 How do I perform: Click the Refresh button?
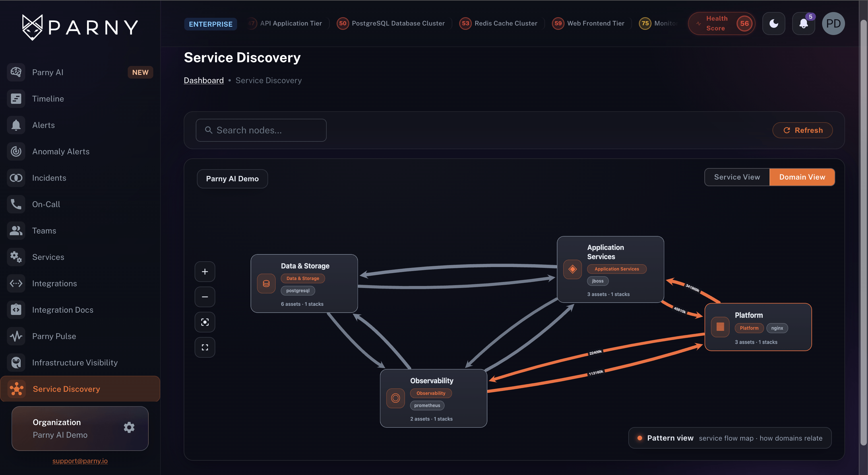(x=802, y=130)
